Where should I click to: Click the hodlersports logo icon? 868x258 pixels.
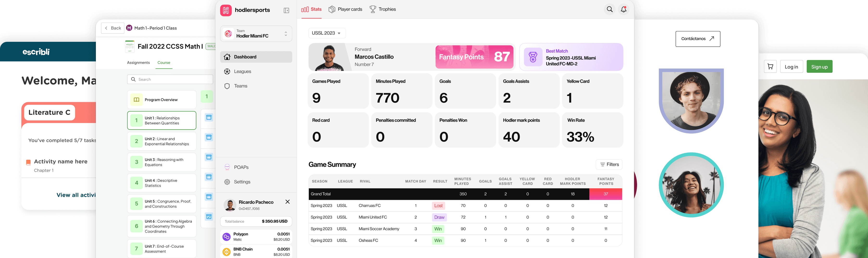pyautogui.click(x=226, y=10)
